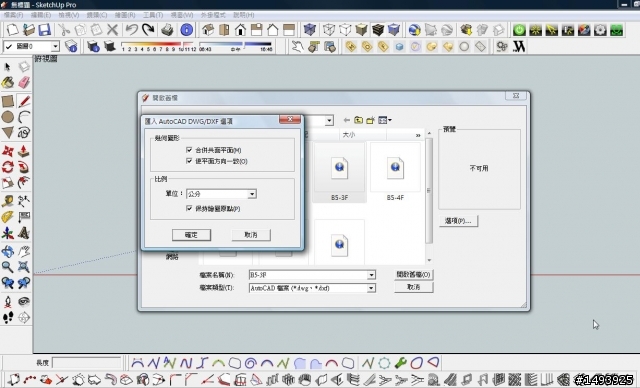640x388 pixels.
Task: Click the Print icon
Action: click(167, 30)
